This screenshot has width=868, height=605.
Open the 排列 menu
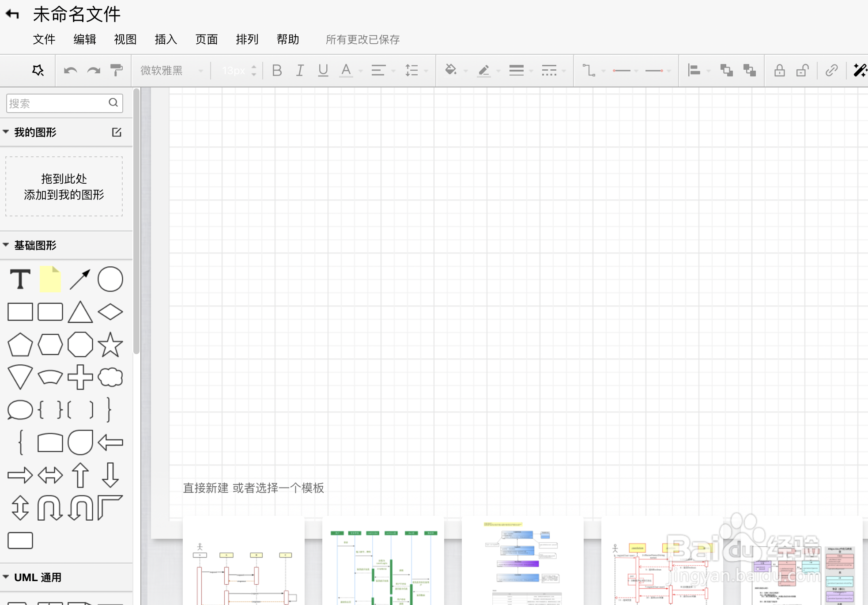[247, 39]
